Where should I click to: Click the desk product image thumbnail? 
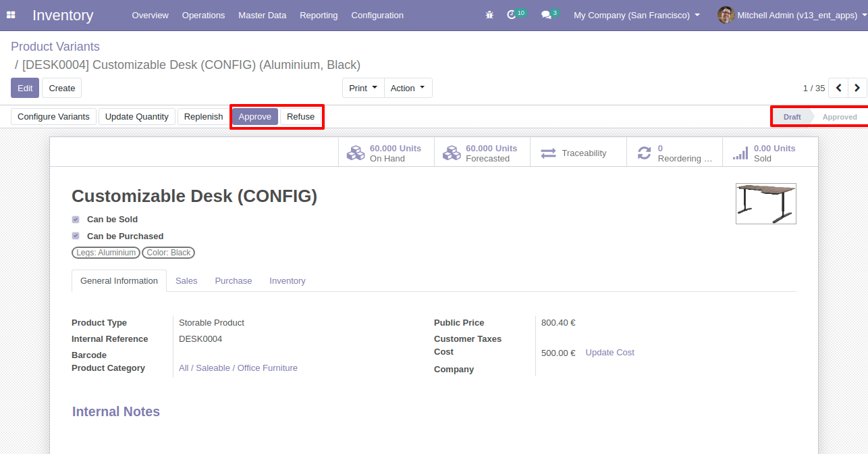pyautogui.click(x=765, y=203)
